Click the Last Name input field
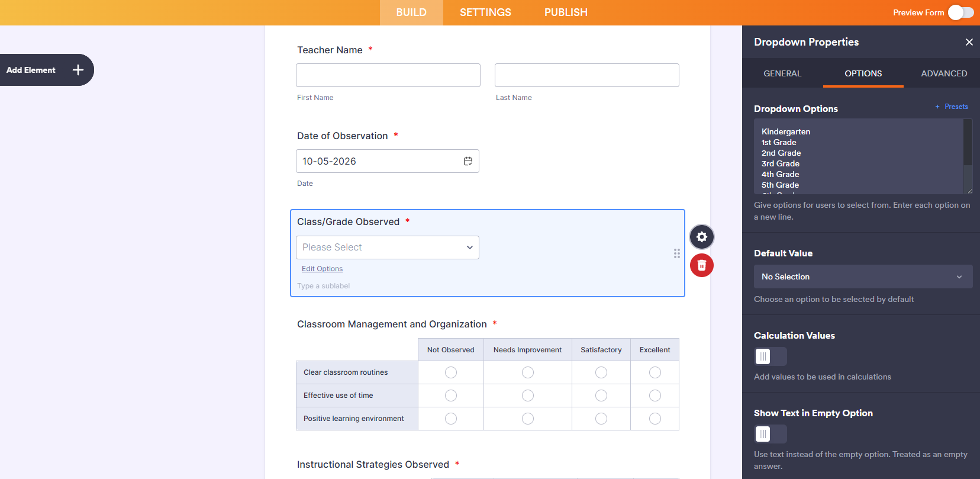Image resolution: width=980 pixels, height=479 pixels. click(587, 75)
